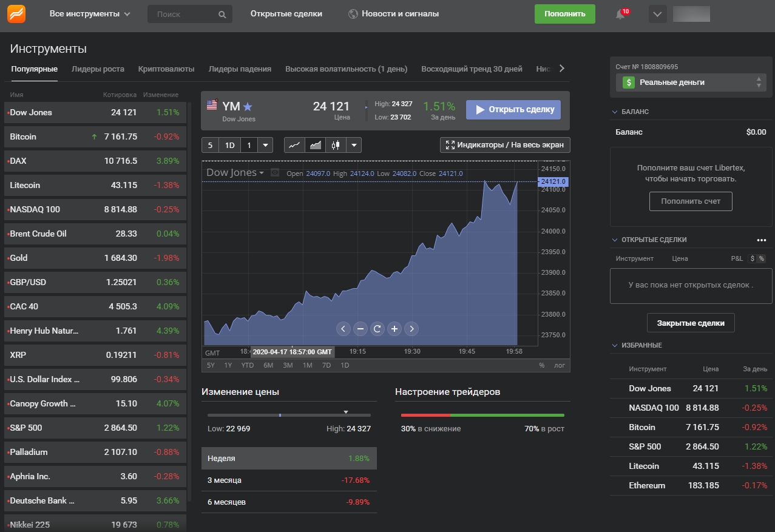Click the Libertex logo
Screen dimensions: 775x532
pos(16,13)
